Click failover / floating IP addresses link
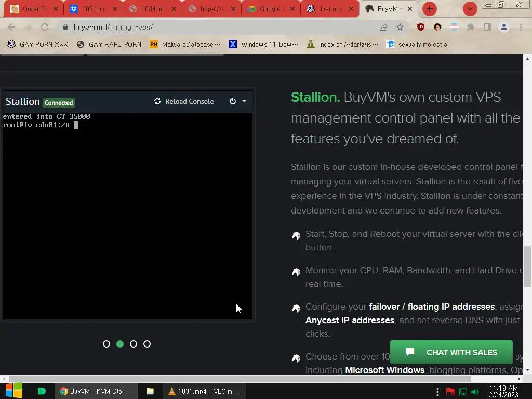The height and width of the screenshot is (399, 532). (x=432, y=307)
